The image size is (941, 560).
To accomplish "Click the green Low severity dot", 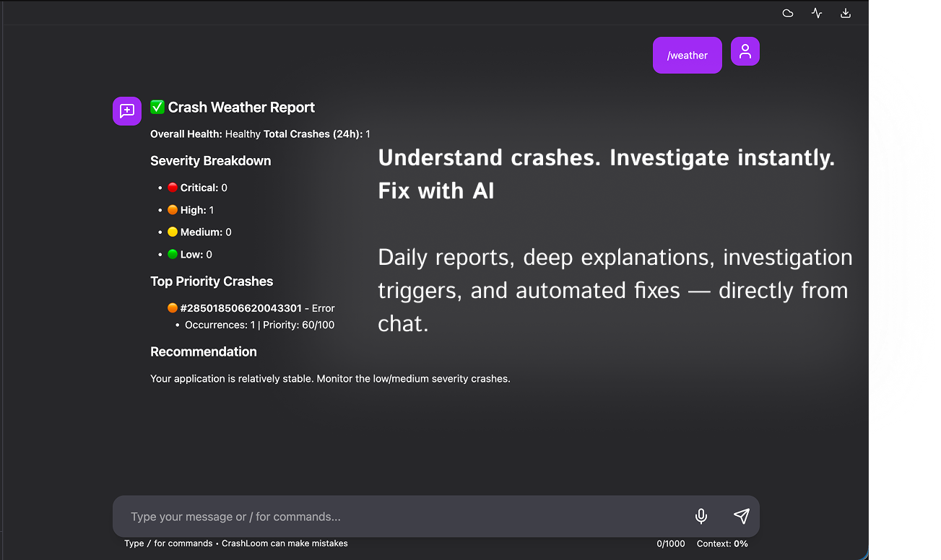I will (x=173, y=253).
